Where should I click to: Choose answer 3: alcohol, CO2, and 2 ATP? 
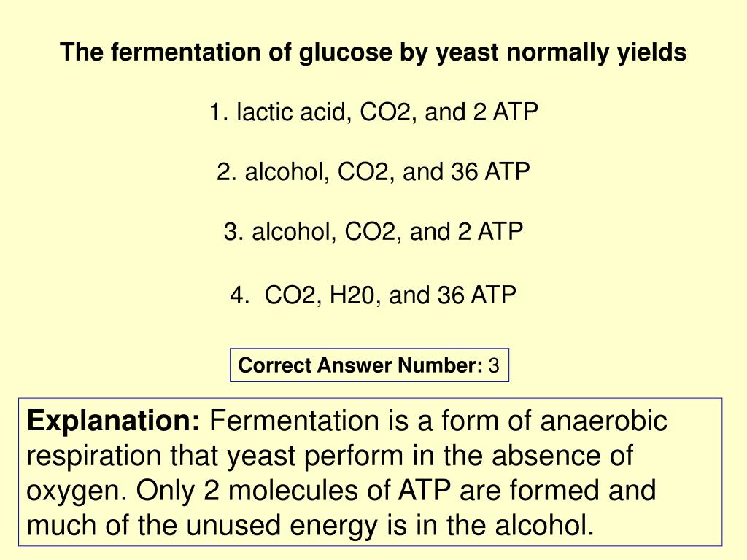point(373,231)
